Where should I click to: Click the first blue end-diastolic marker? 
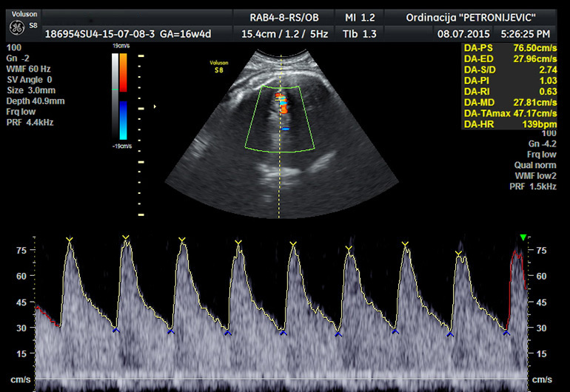(x=115, y=330)
